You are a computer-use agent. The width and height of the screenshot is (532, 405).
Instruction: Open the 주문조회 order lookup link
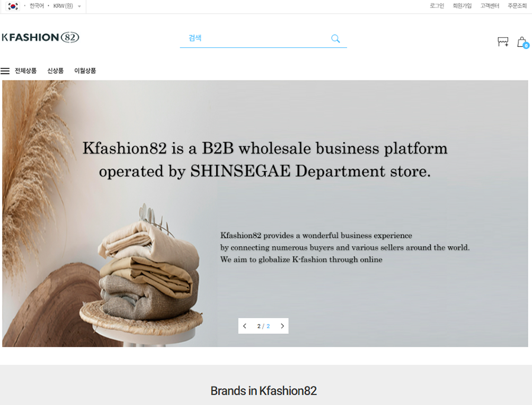tap(517, 6)
